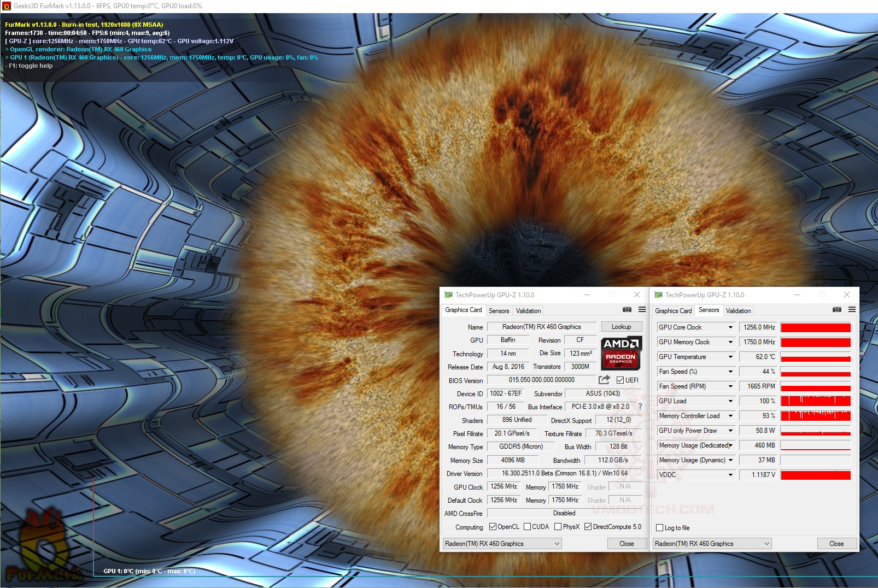Open the Memory Usage (Dedicated) sensor dropdown

click(x=730, y=445)
